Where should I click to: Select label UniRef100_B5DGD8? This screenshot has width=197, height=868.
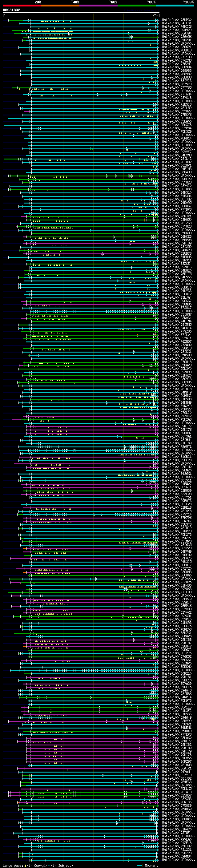(177, 233)
